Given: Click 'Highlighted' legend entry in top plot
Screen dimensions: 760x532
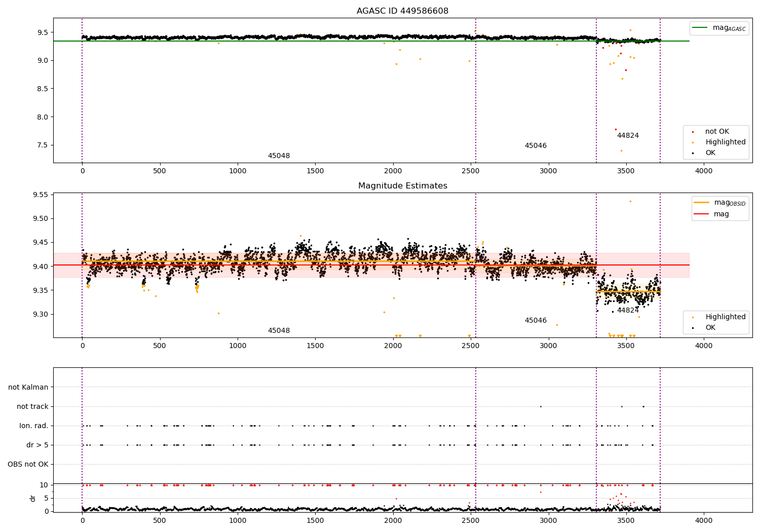Looking at the screenshot, I should tap(726, 142).
